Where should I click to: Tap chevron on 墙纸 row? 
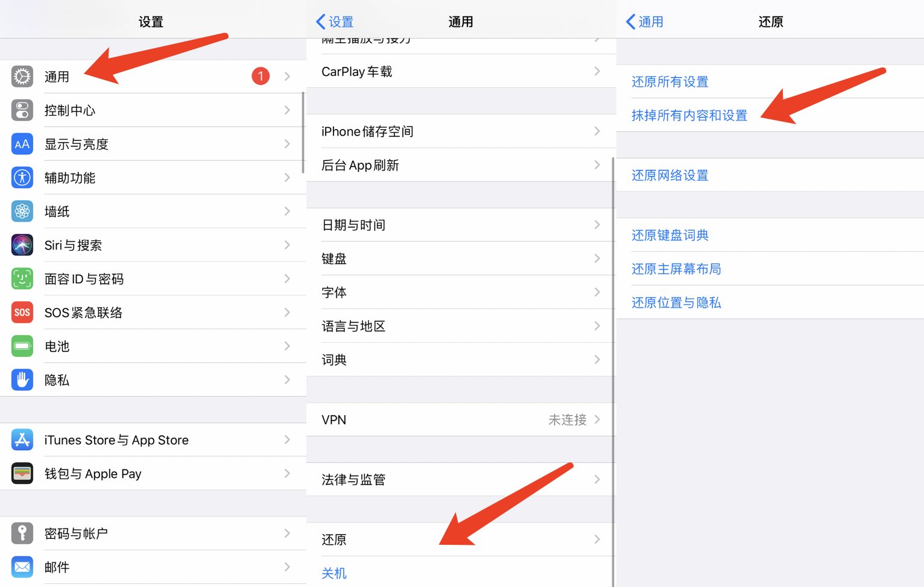point(287,212)
